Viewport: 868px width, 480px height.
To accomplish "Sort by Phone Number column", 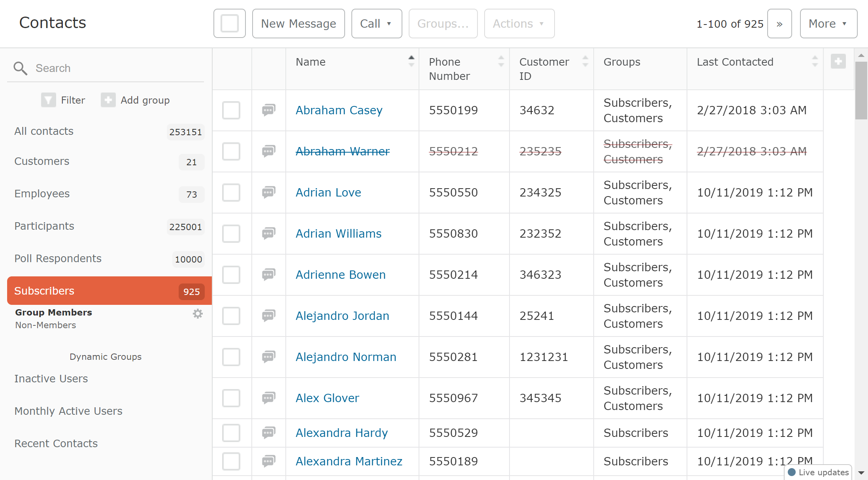I will coord(501,61).
